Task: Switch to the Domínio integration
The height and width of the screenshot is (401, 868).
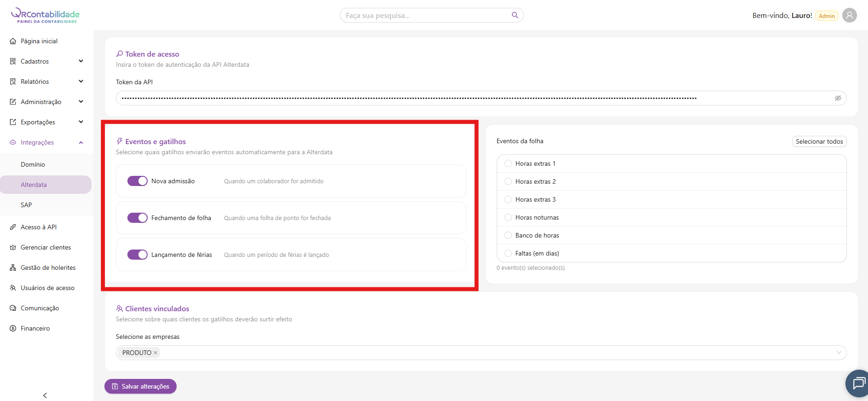Action: tap(33, 164)
